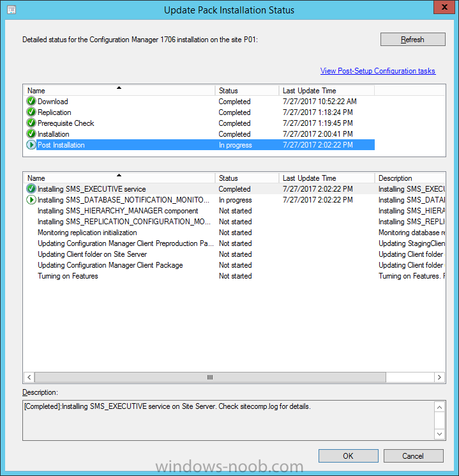Select the Download row

pos(200,102)
